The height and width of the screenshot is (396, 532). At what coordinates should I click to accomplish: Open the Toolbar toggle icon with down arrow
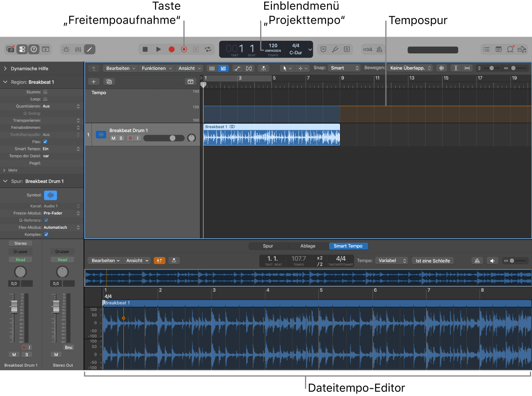point(46,49)
